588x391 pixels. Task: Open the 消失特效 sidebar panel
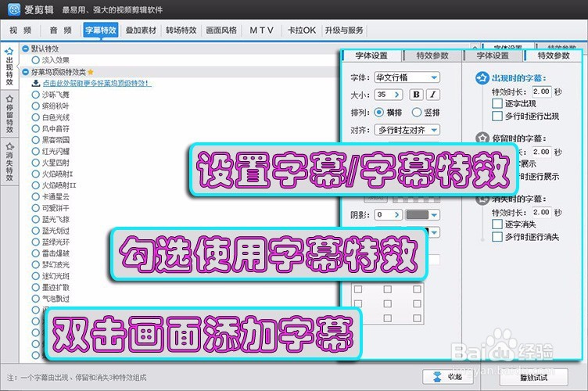click(x=9, y=162)
